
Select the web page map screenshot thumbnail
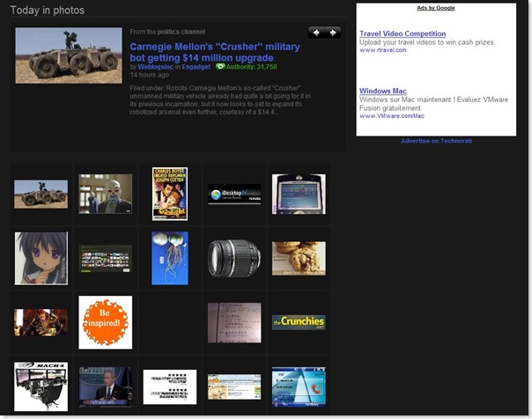tap(234, 386)
